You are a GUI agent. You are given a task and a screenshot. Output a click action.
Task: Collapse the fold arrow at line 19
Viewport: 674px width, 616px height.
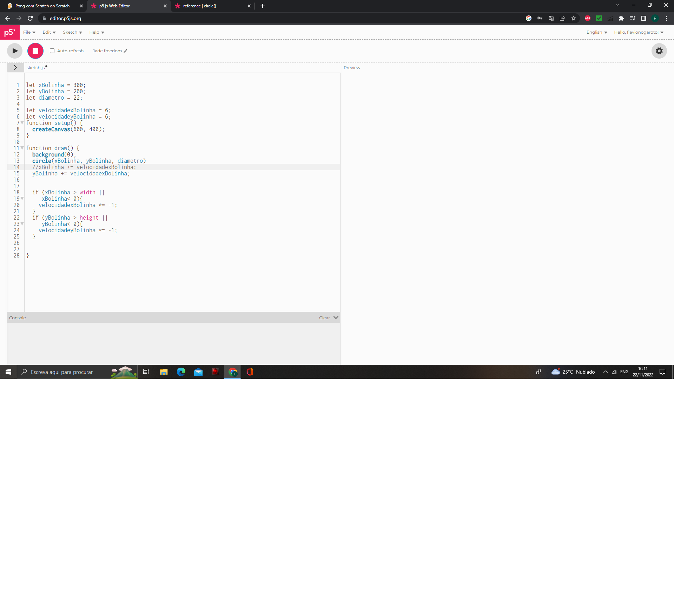22,199
